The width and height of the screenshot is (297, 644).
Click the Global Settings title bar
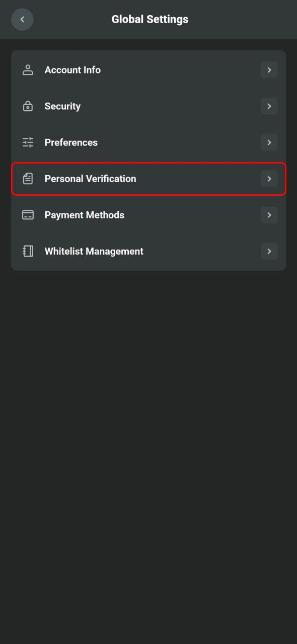tap(150, 19)
